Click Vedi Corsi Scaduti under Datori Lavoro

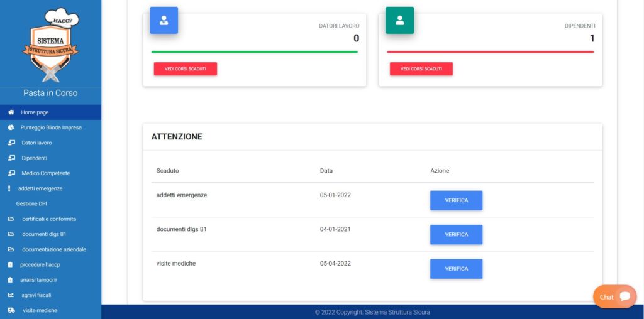tap(186, 69)
